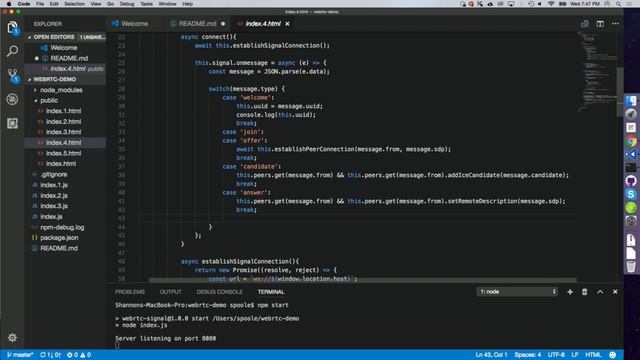Focus the terminal prompt cursor
This screenshot has height=360, width=640.
pos(117,345)
